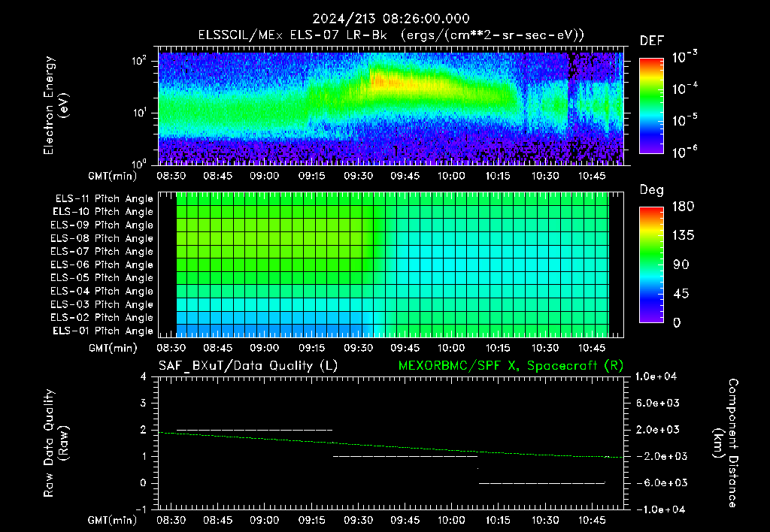Click the 1.0e+04 right axis value
The image size is (770, 532).
coord(656,377)
